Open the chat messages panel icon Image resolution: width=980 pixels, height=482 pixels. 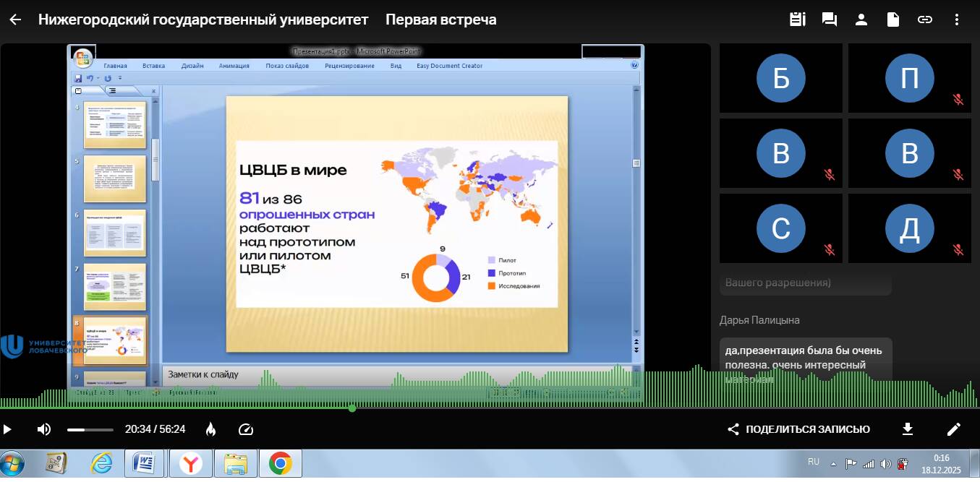coord(830,20)
